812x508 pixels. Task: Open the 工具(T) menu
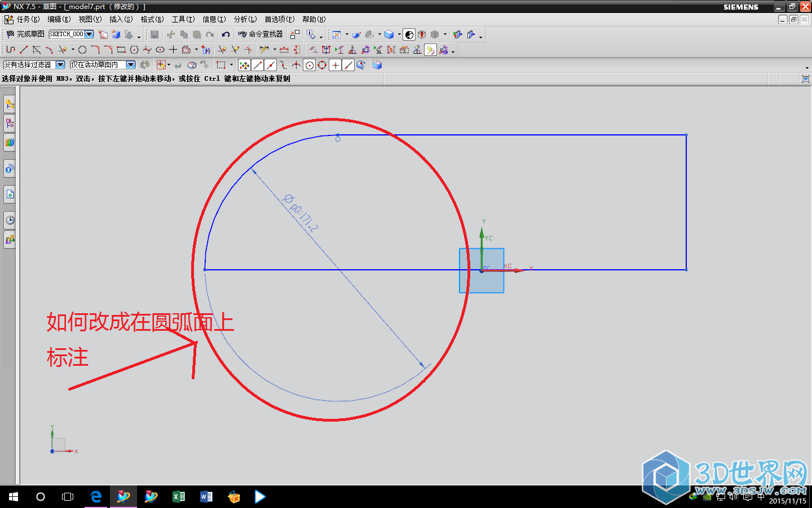183,19
